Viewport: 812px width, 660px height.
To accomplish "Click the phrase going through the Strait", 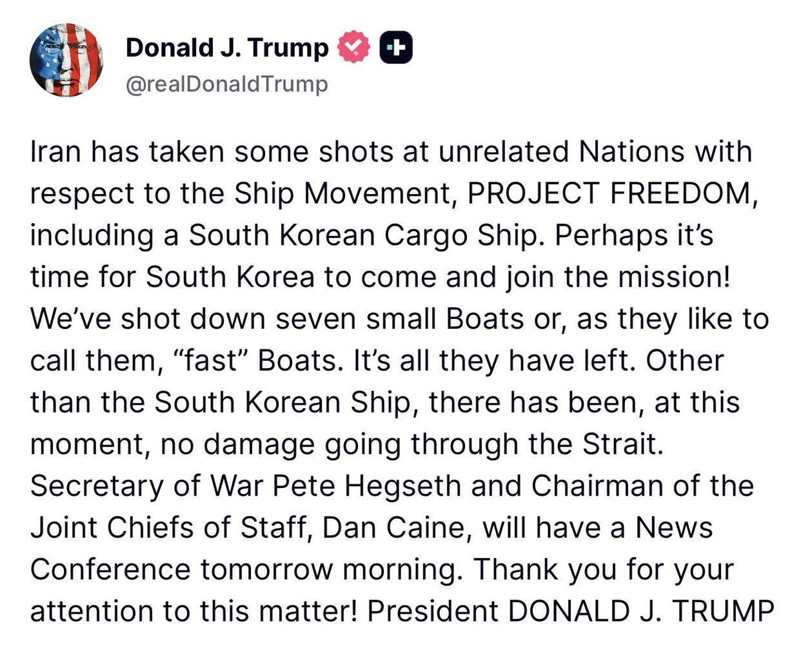I will [494, 444].
